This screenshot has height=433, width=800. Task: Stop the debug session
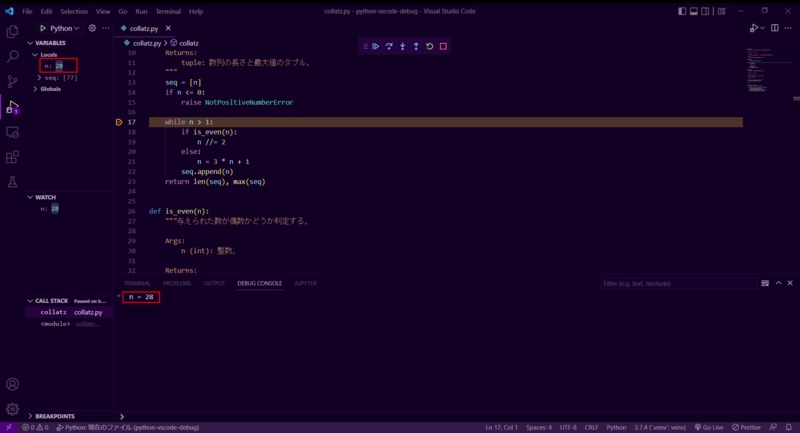(x=443, y=46)
